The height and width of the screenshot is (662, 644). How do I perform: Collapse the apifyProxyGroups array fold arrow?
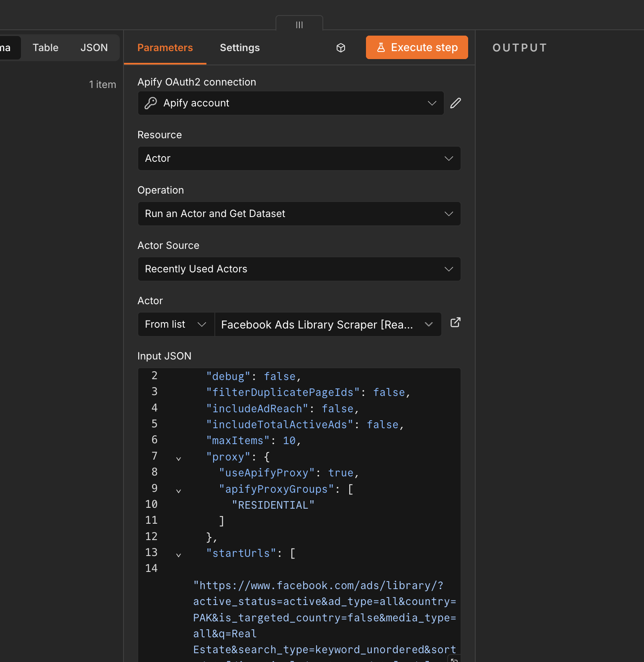coord(179,491)
